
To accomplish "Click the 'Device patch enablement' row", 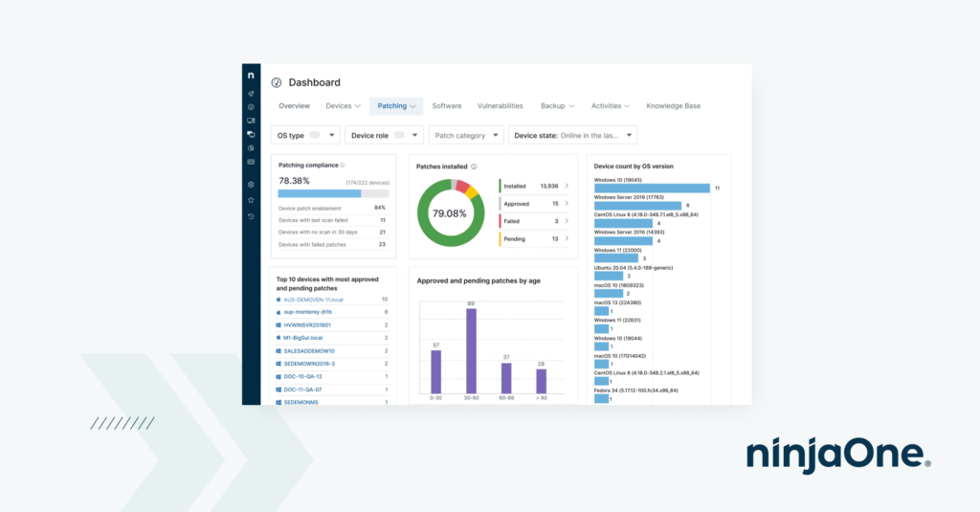I will coord(332,209).
